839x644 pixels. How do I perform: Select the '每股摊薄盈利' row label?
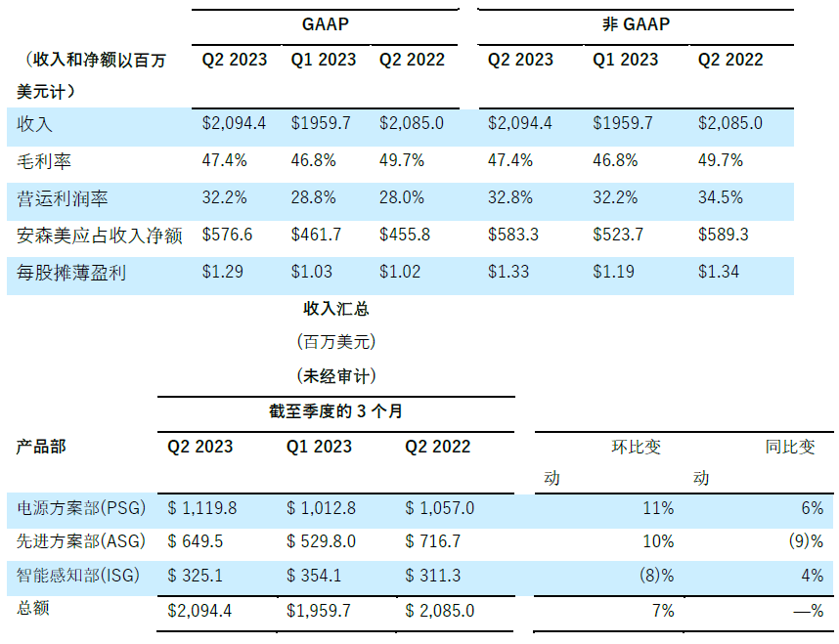(x=71, y=273)
